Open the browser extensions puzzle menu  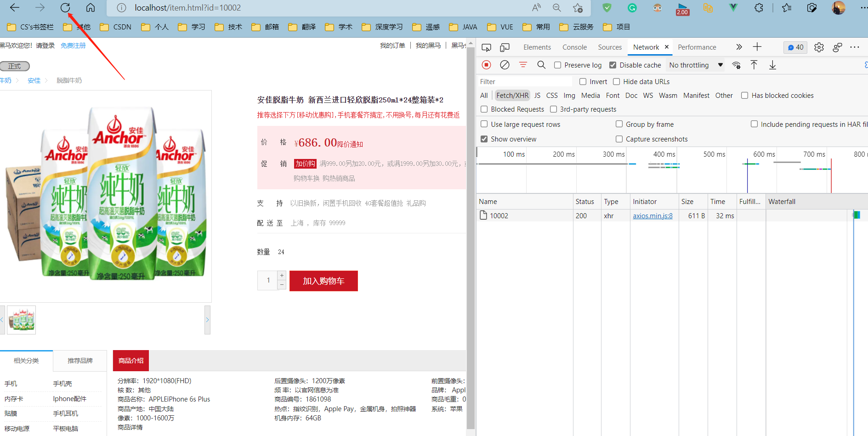coord(759,8)
